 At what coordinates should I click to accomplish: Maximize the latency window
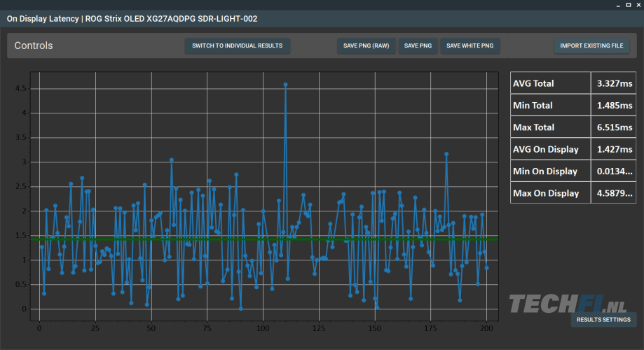[629, 5]
